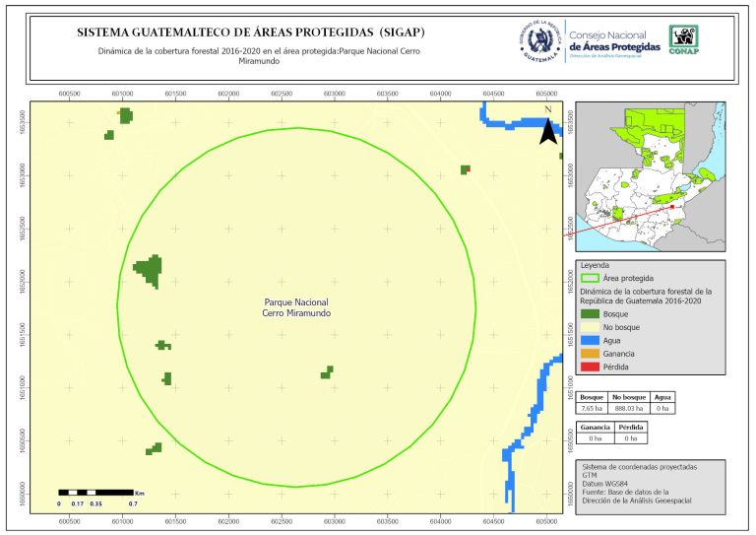The width and height of the screenshot is (756, 535).
Task: Select the largest forest patch inside the park circle
Action: coord(150,268)
